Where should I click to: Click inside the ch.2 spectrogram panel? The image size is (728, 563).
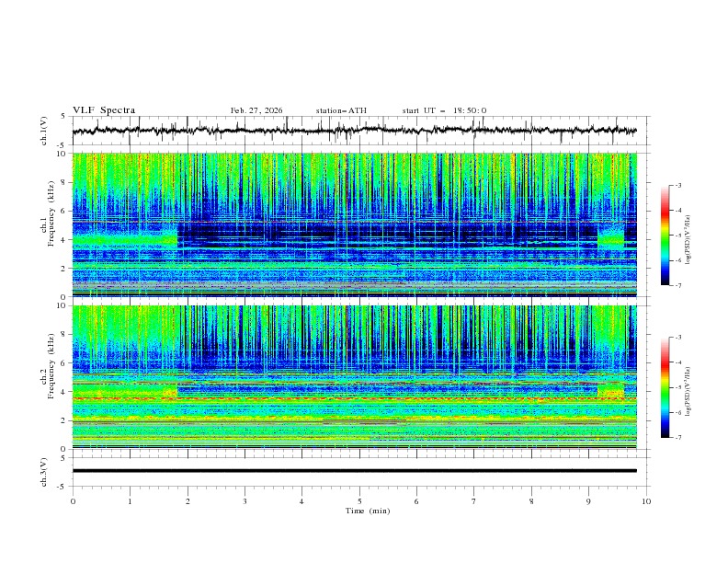point(354,377)
